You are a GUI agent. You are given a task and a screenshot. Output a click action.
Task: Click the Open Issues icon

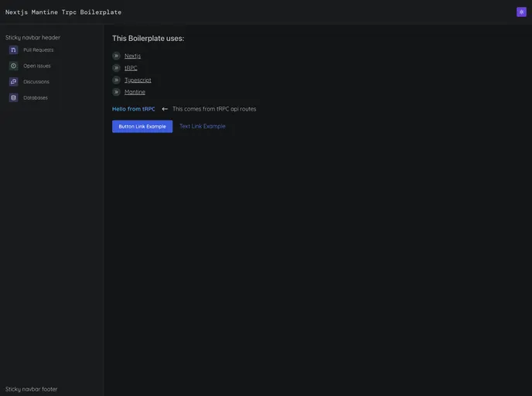click(x=13, y=66)
